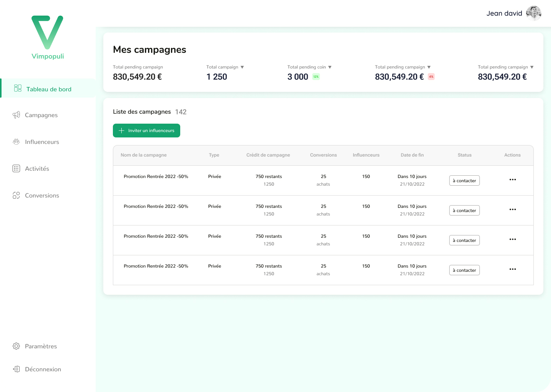This screenshot has height=392, width=551.
Task: Click Privée type in third row
Action: point(215,236)
